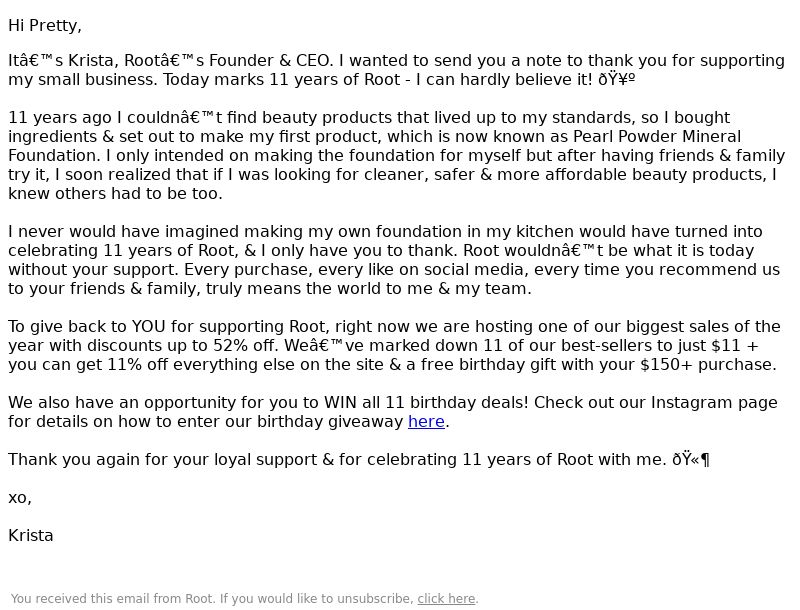Click the "knew others had to be too." line
Image resolution: width=800 pixels, height=610 pixels.
[x=115, y=194]
